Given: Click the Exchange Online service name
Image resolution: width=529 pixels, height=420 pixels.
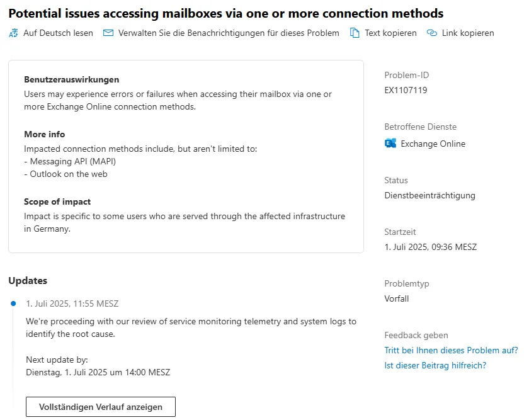Looking at the screenshot, I should click(433, 144).
